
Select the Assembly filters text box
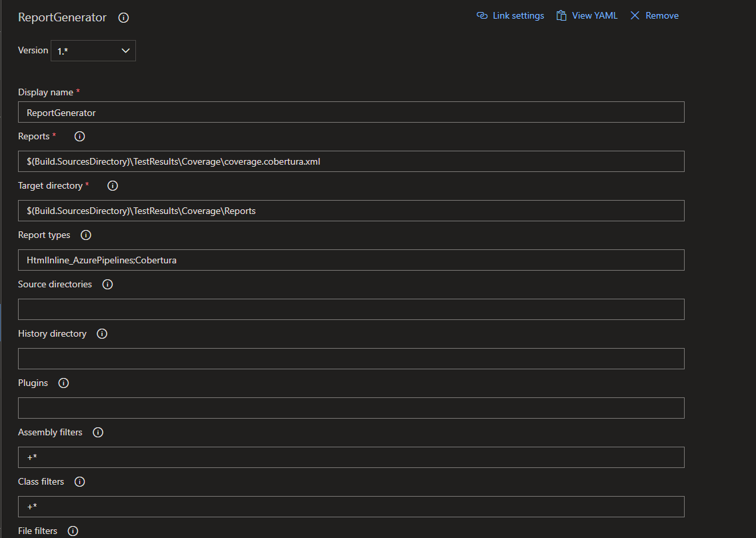point(350,457)
